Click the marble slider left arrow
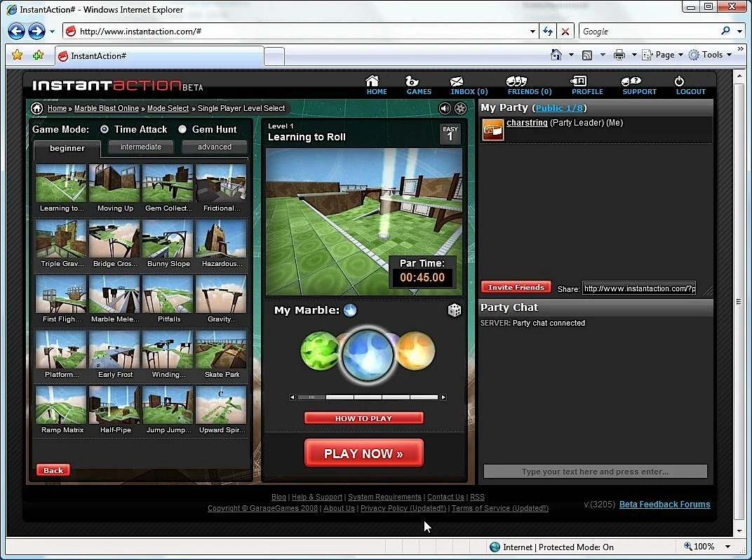752x560 pixels. [x=292, y=397]
